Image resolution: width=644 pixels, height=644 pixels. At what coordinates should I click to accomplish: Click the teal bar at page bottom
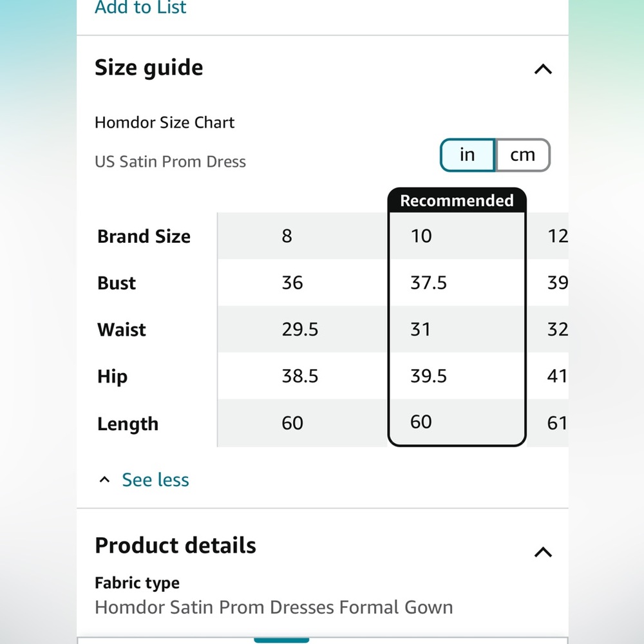coord(281,640)
